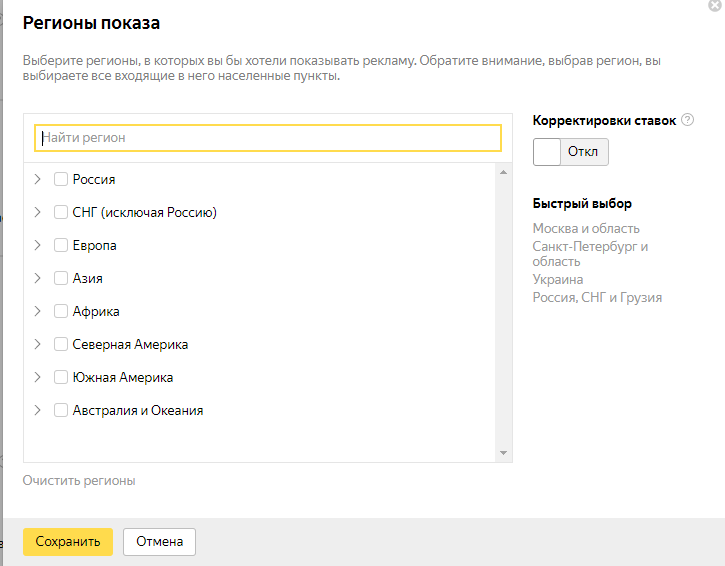
Task: Pick Украина from quick selection
Action: (558, 280)
